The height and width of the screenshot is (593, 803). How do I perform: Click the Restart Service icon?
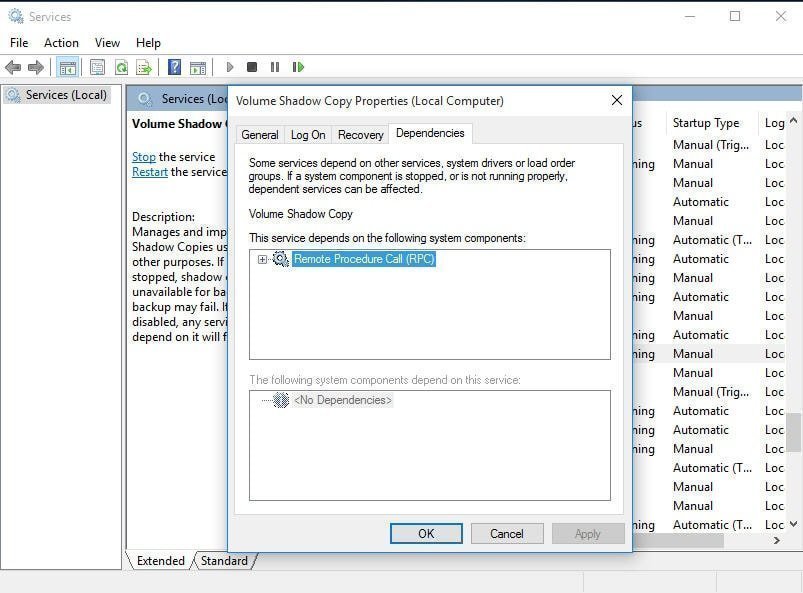click(x=298, y=67)
